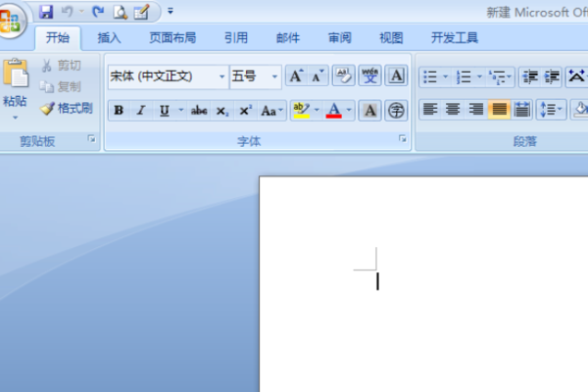The height and width of the screenshot is (392, 588).
Task: Shrink the font size
Action: click(318, 75)
